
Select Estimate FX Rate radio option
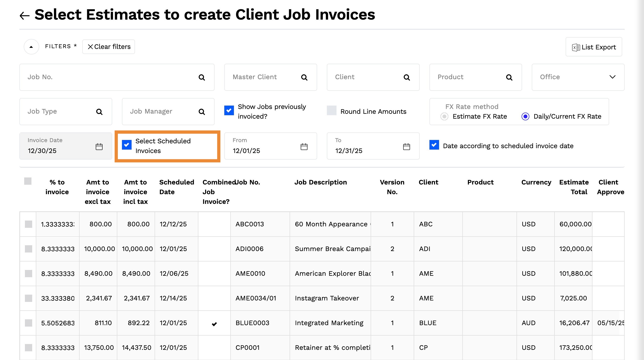[x=444, y=116]
